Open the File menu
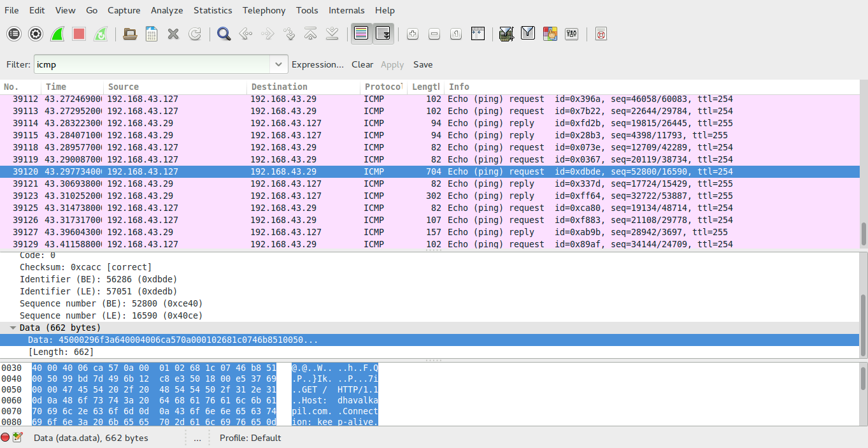This screenshot has height=448, width=868. 11,10
